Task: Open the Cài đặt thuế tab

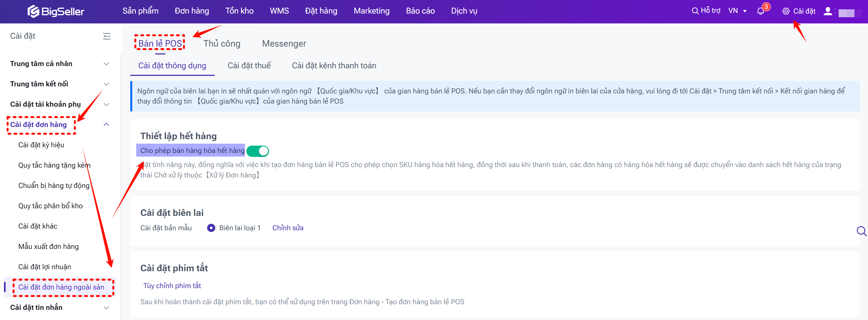Action: pos(249,66)
